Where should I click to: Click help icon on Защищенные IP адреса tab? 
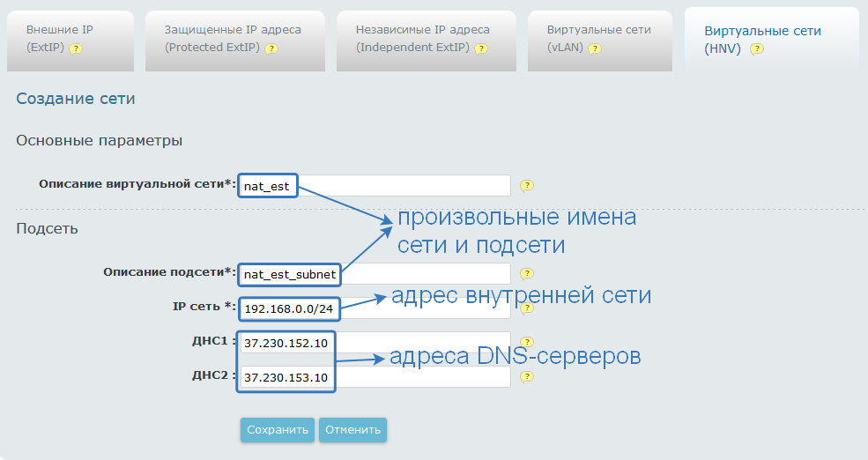coord(271,48)
